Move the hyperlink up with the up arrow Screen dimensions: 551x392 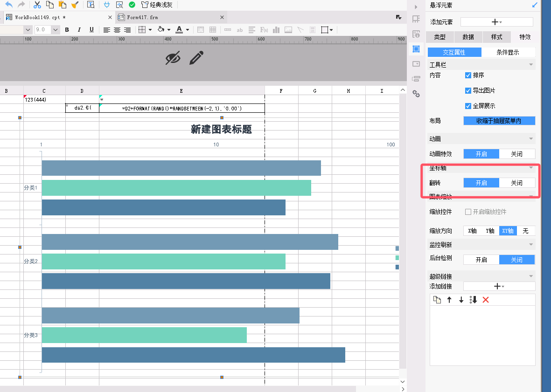click(449, 300)
